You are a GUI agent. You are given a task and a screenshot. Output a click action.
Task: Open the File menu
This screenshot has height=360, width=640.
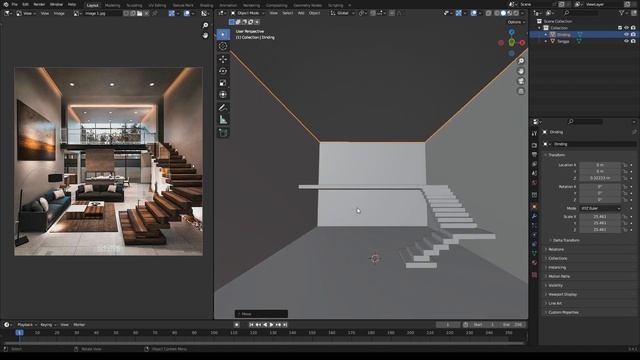coord(15,4)
